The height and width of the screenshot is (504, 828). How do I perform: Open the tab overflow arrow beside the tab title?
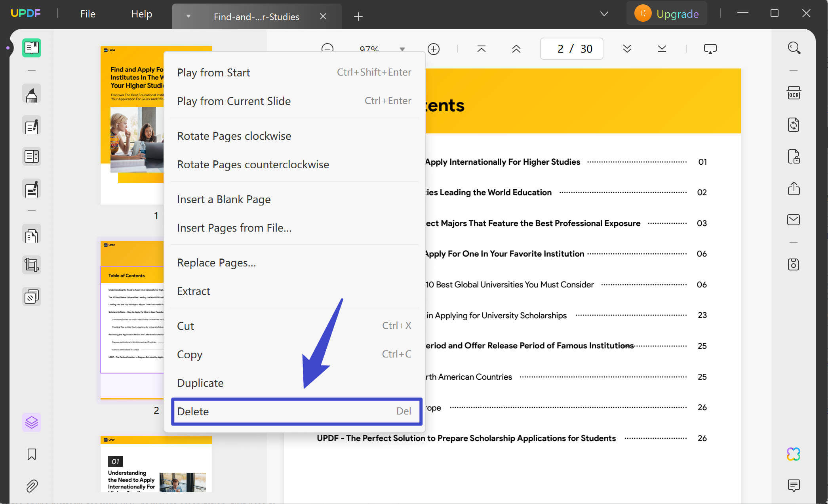[x=188, y=16]
